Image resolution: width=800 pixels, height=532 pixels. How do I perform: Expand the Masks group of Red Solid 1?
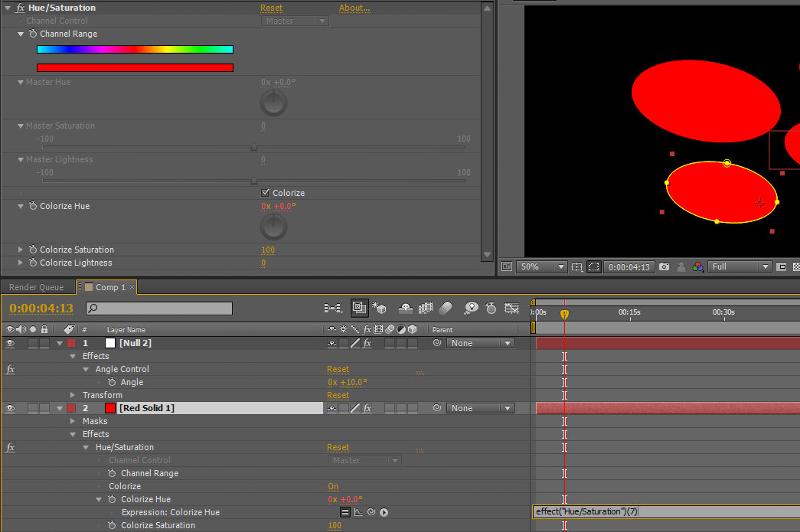(x=72, y=421)
